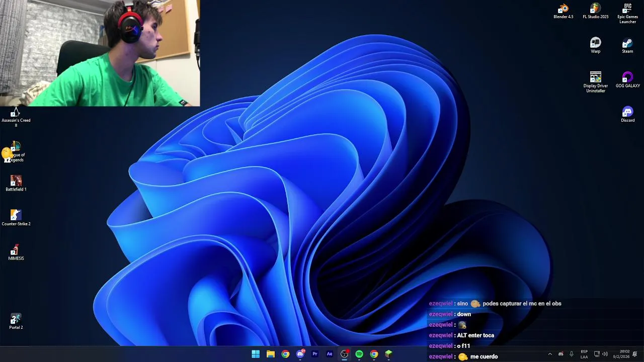Screen dimensions: 644x362
Task: Select the Discord desktop shortcut
Action: [x=627, y=114]
